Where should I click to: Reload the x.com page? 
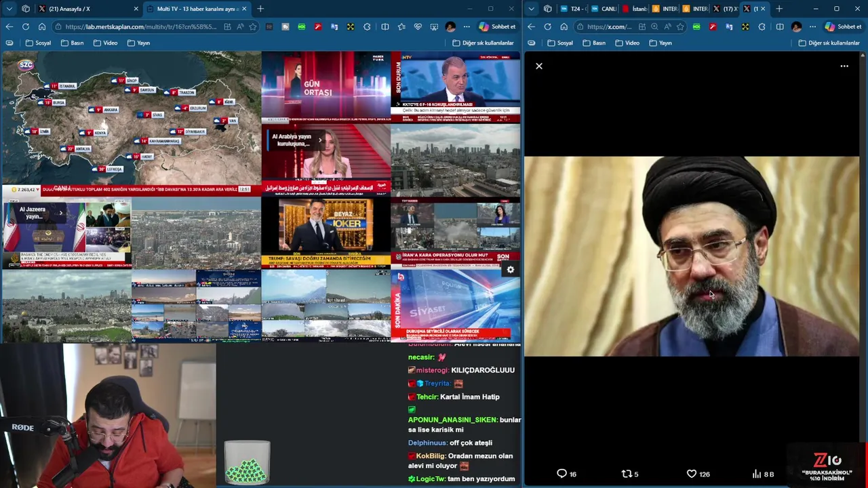[547, 26]
